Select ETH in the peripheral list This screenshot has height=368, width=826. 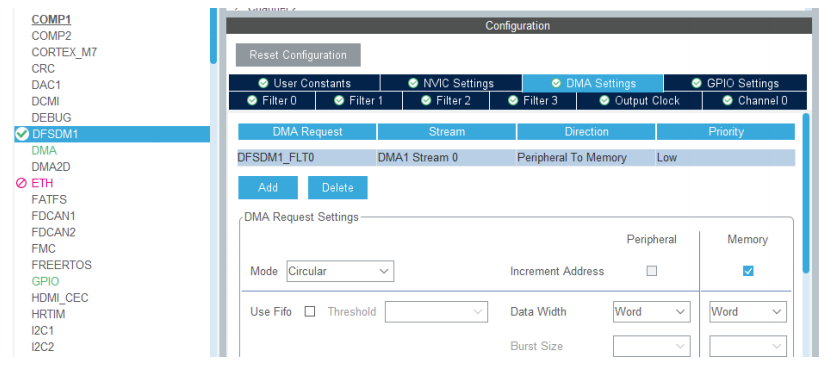(42, 183)
